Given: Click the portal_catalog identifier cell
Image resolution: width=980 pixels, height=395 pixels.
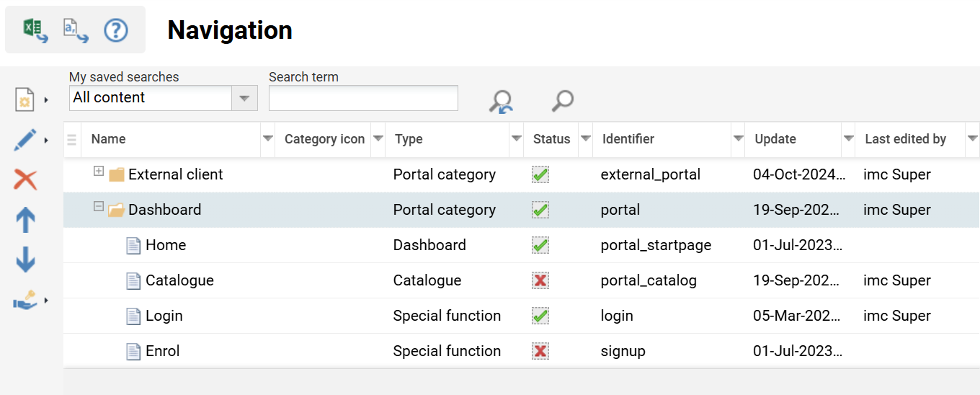Looking at the screenshot, I should coord(649,280).
